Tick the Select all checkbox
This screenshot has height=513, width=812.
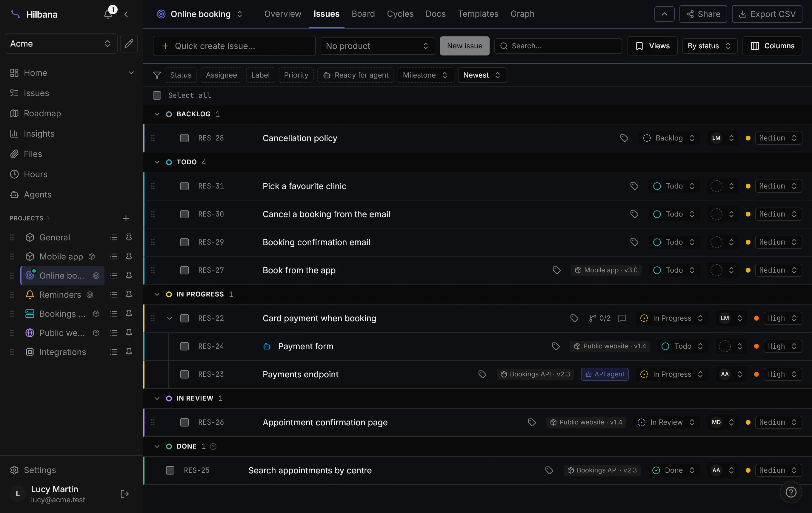point(157,95)
